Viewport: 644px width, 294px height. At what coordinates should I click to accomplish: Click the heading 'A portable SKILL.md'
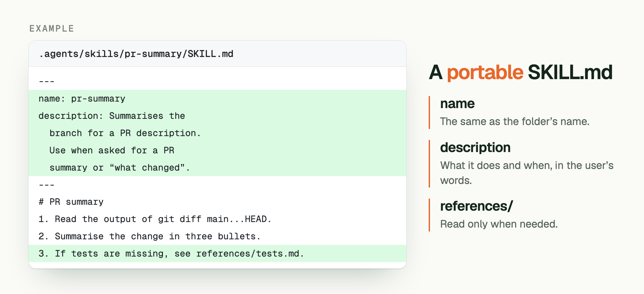click(x=521, y=72)
